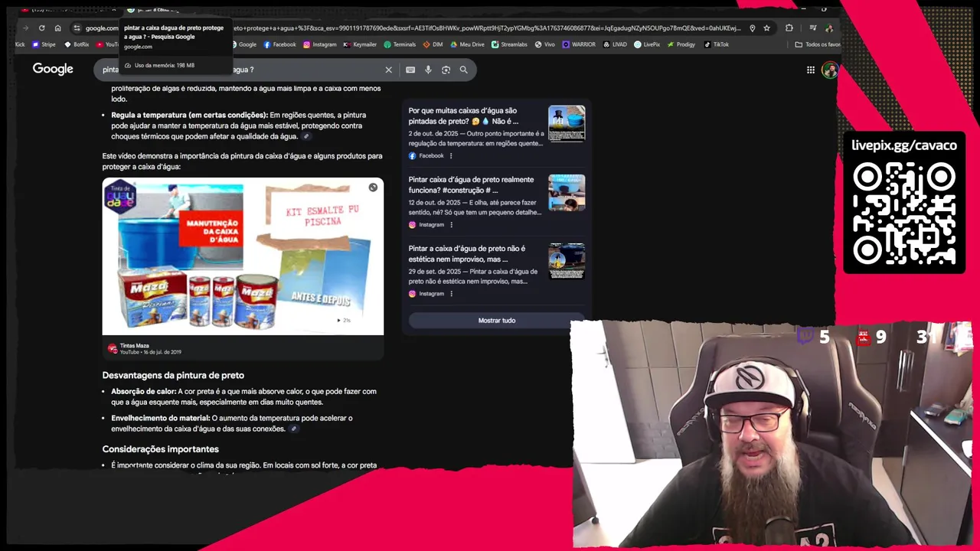Open the LIVAD bookmark
The height and width of the screenshot is (551, 980).
pyautogui.click(x=616, y=44)
